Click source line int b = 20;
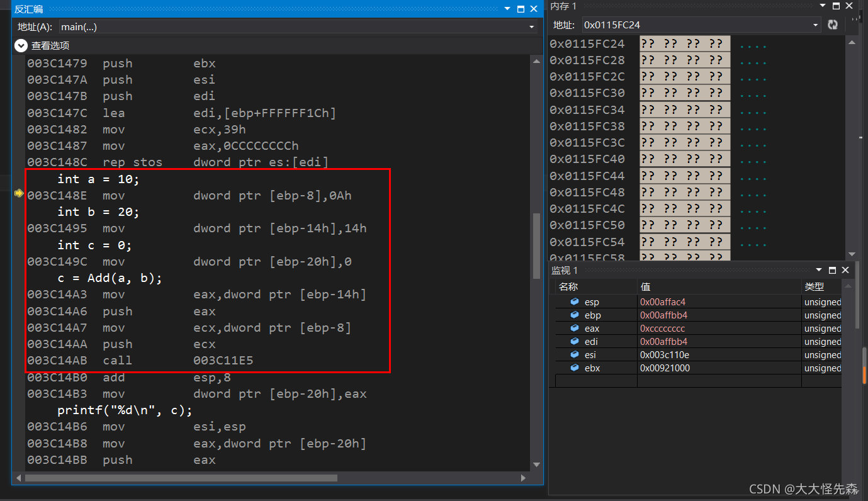 pyautogui.click(x=98, y=212)
